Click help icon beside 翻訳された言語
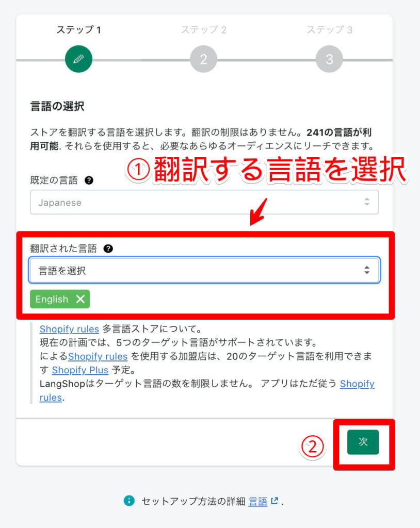The image size is (420, 528). (108, 249)
